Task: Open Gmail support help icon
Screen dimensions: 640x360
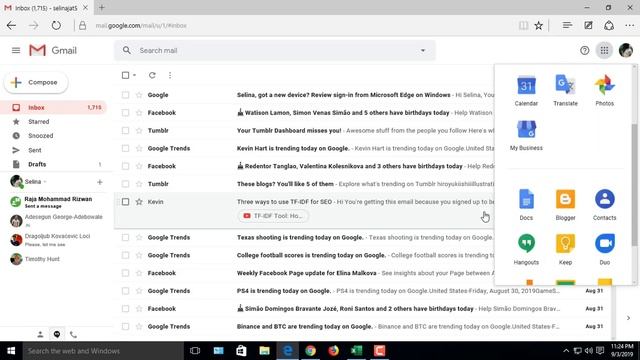Action: pyautogui.click(x=584, y=51)
